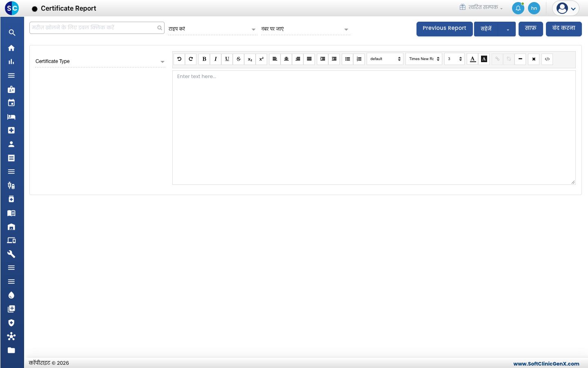This screenshot has width=588, height=368.
Task: Click the साफ़ clear button
Action: click(530, 29)
